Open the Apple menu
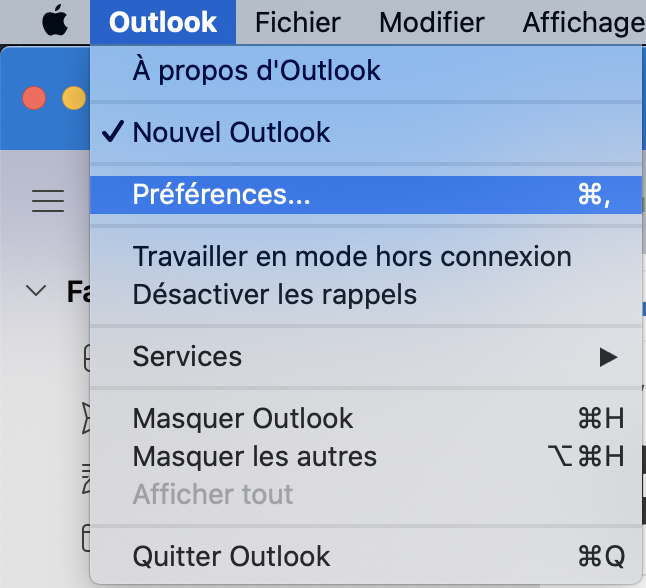Screen dimensions: 646x588 coord(54,22)
